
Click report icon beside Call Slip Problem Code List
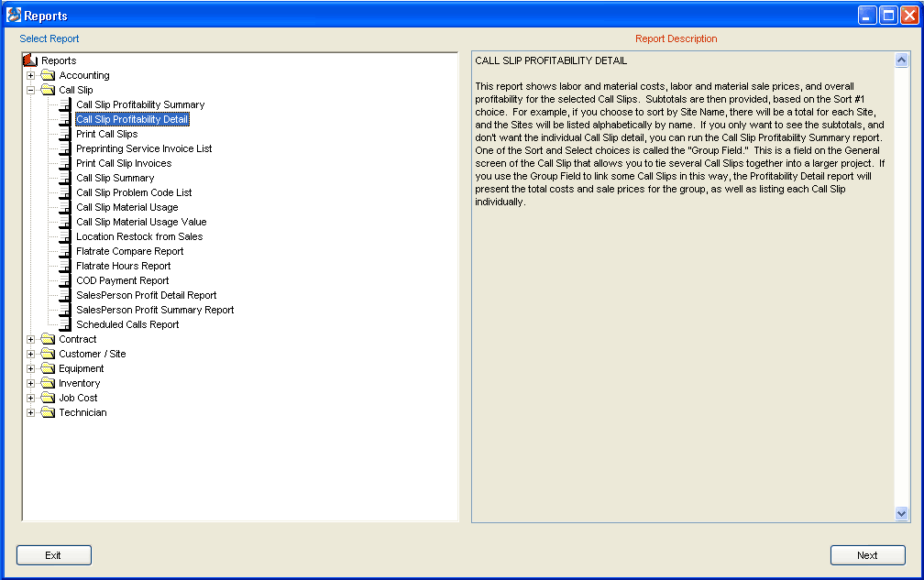point(65,192)
